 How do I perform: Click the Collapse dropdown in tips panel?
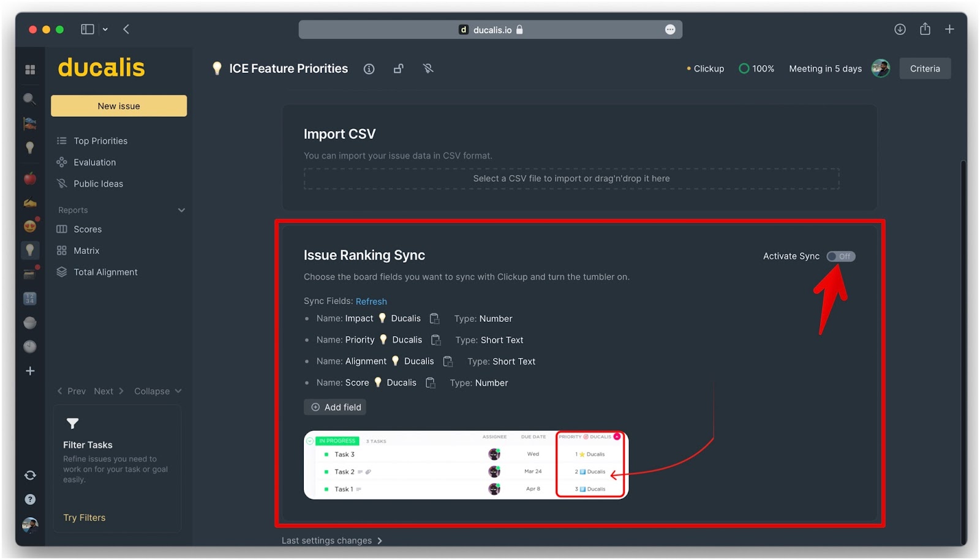(x=157, y=391)
